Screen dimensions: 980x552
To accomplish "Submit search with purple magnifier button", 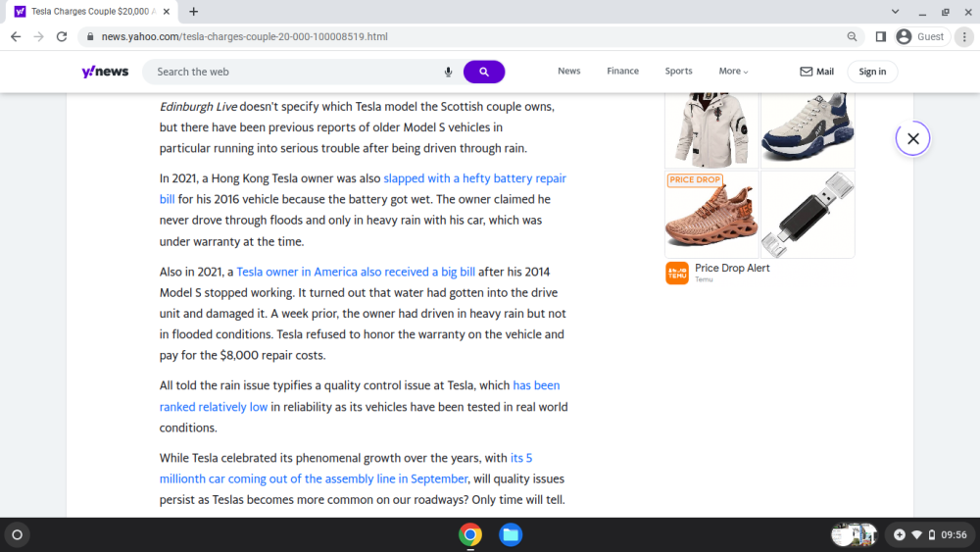I will pyautogui.click(x=484, y=72).
